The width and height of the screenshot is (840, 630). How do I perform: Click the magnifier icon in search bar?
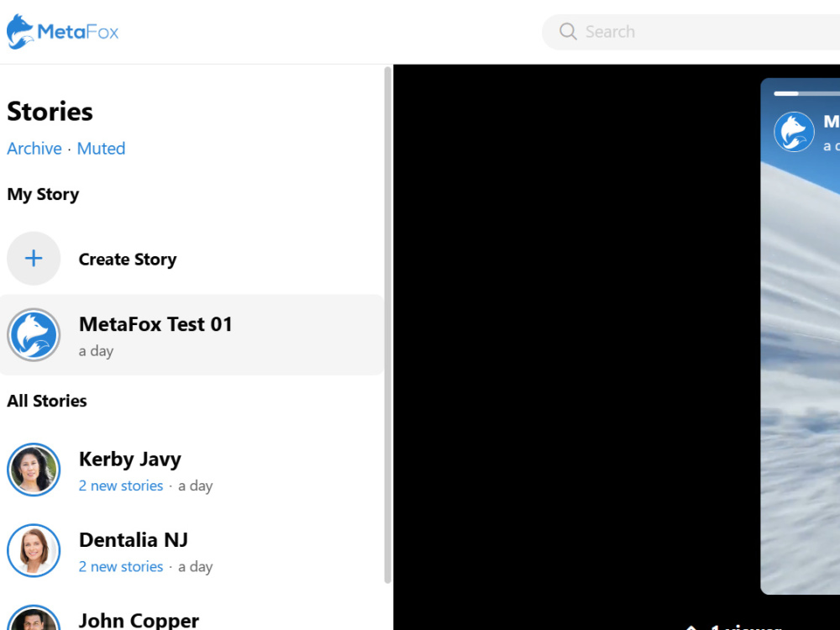click(x=568, y=32)
